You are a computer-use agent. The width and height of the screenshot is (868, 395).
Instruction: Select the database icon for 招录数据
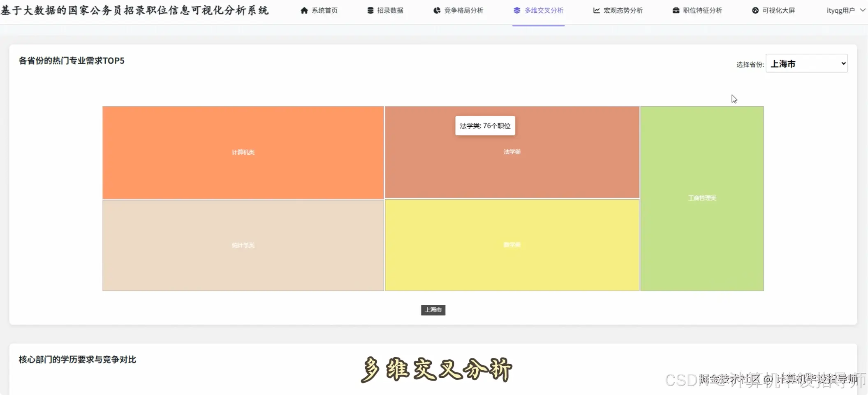pos(369,10)
